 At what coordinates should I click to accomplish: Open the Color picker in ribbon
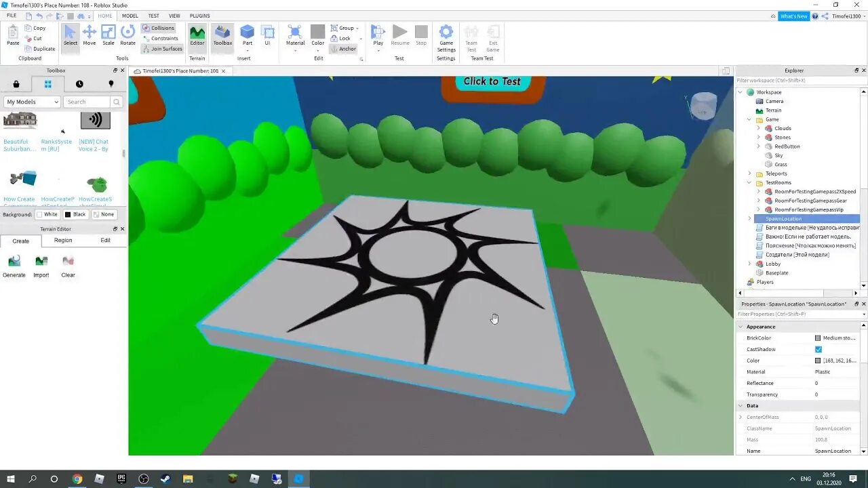coord(317,35)
